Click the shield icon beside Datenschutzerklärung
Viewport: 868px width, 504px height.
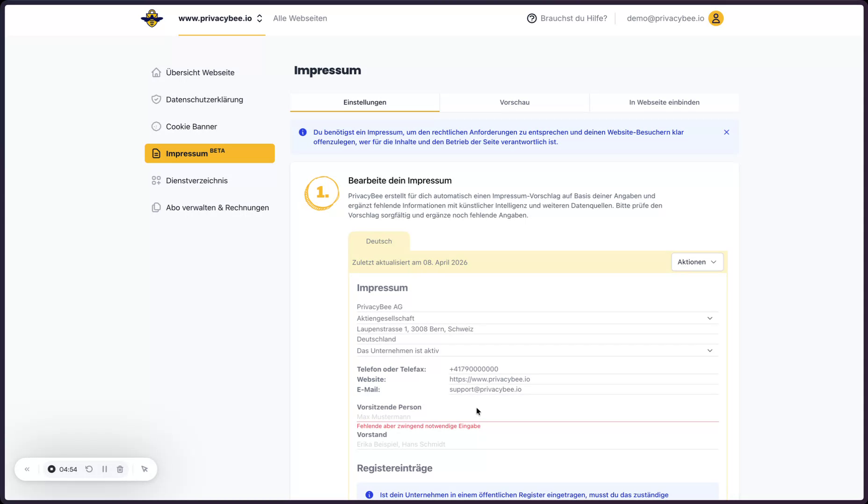point(156,100)
